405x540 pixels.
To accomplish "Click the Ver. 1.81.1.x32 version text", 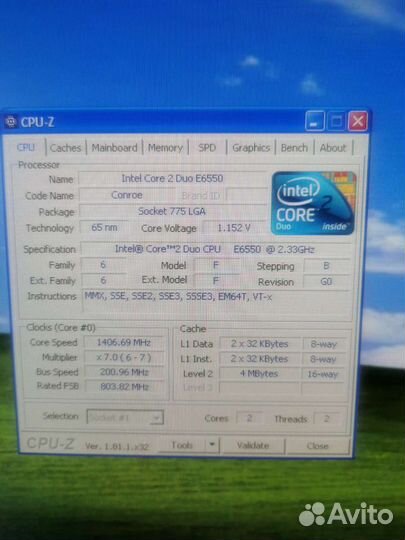I will pyautogui.click(x=117, y=447).
